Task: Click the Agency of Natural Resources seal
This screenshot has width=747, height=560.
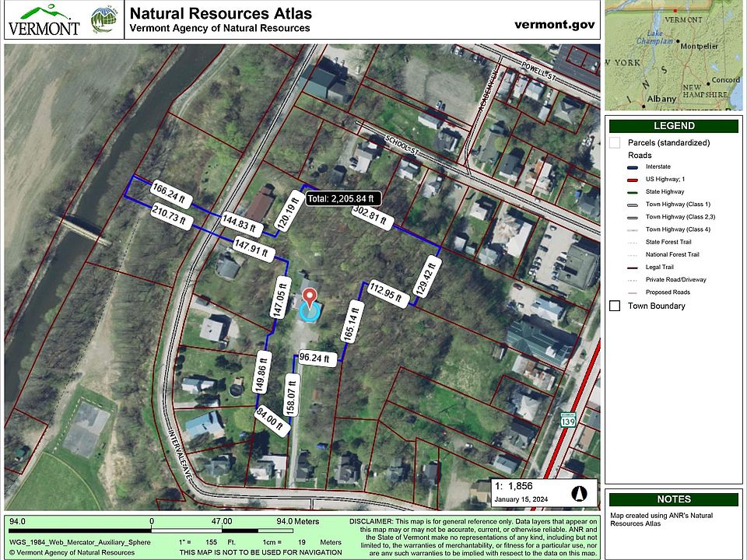Action: pyautogui.click(x=103, y=20)
